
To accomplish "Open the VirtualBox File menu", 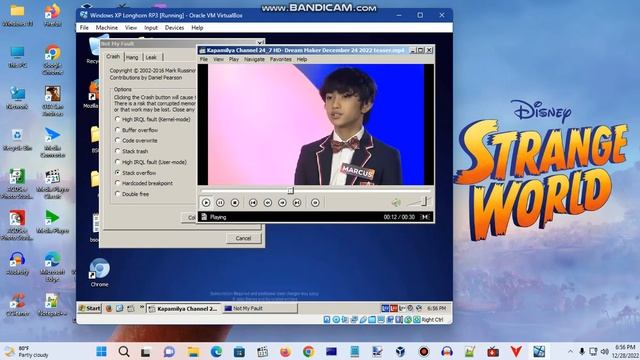I will 84,27.
